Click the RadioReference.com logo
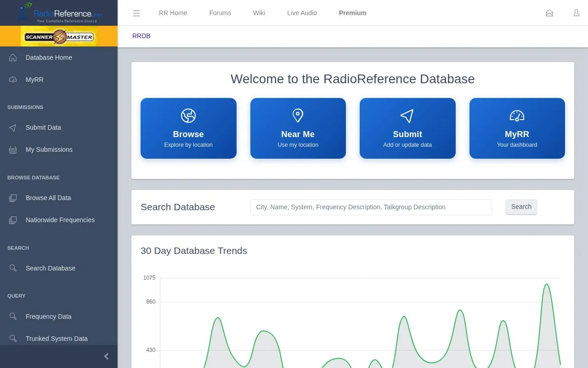This screenshot has width=588, height=368. [x=60, y=12]
